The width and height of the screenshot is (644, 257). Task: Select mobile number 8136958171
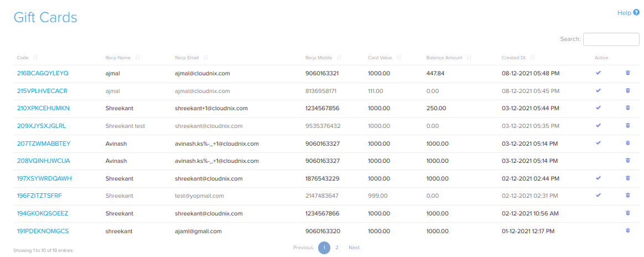pyautogui.click(x=321, y=90)
